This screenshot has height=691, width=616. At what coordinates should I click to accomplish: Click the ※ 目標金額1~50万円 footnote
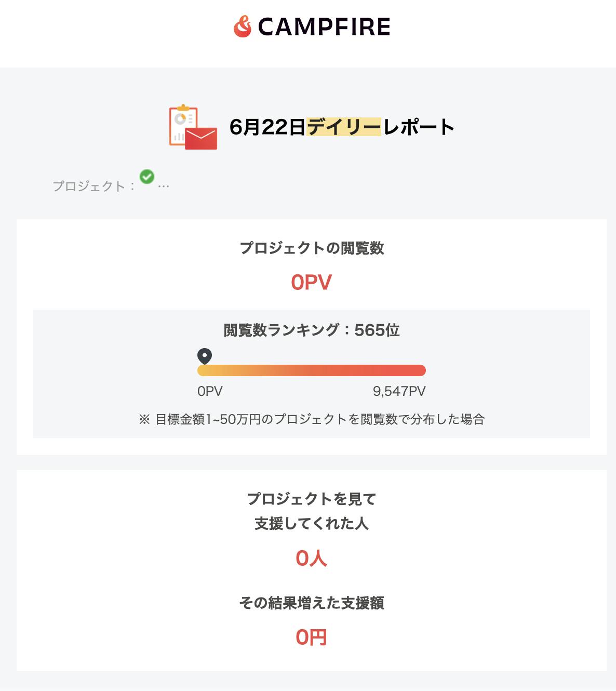pos(312,419)
